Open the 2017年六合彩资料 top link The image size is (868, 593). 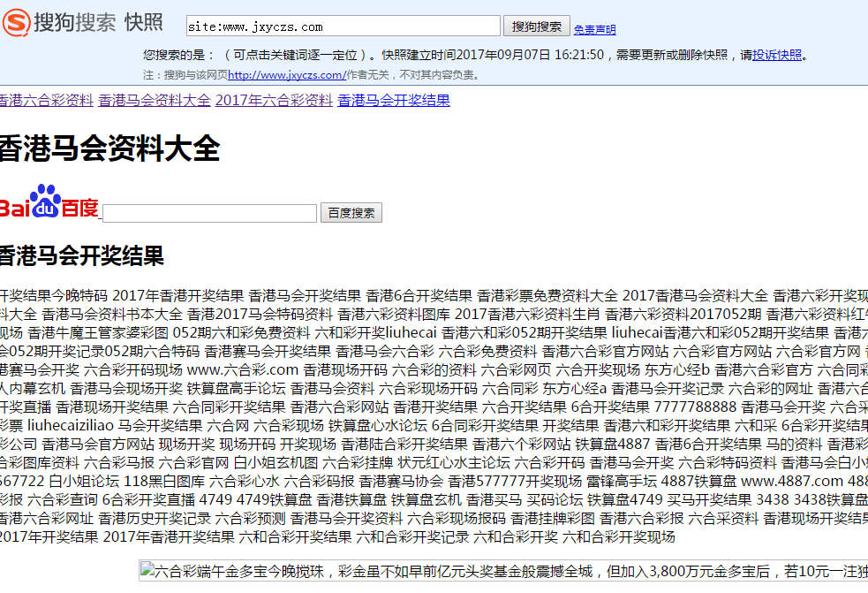(x=274, y=100)
